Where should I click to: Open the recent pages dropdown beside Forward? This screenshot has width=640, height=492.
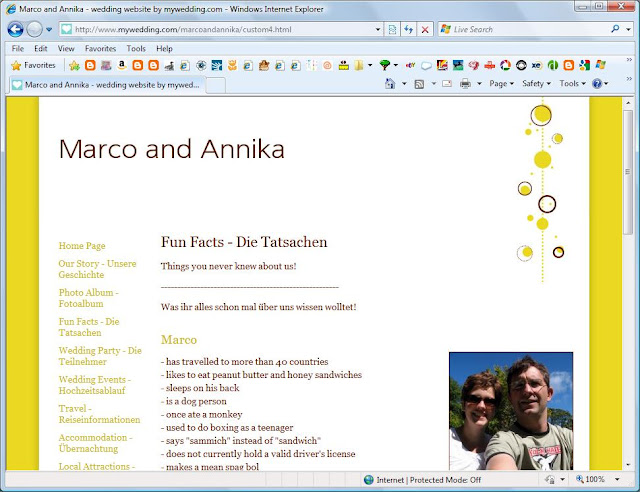click(x=49, y=29)
